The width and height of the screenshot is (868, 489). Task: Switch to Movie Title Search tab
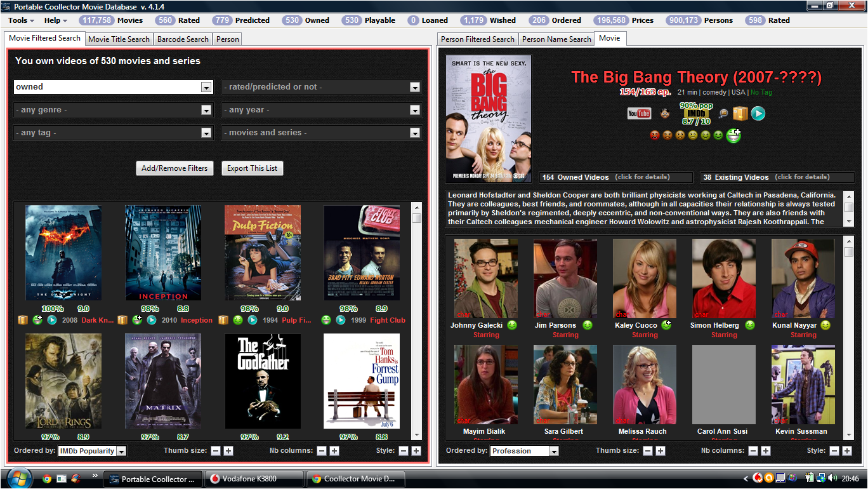[119, 39]
